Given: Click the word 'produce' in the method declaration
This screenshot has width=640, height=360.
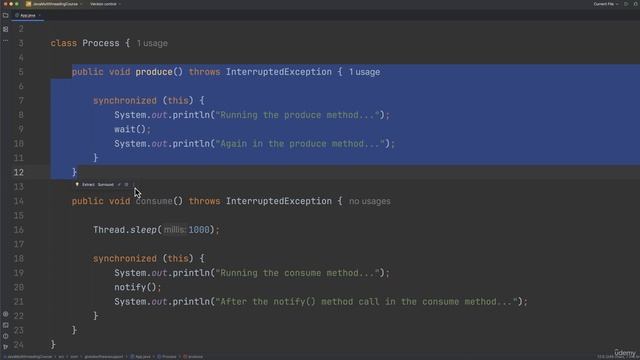Looking at the screenshot, I should (154, 72).
